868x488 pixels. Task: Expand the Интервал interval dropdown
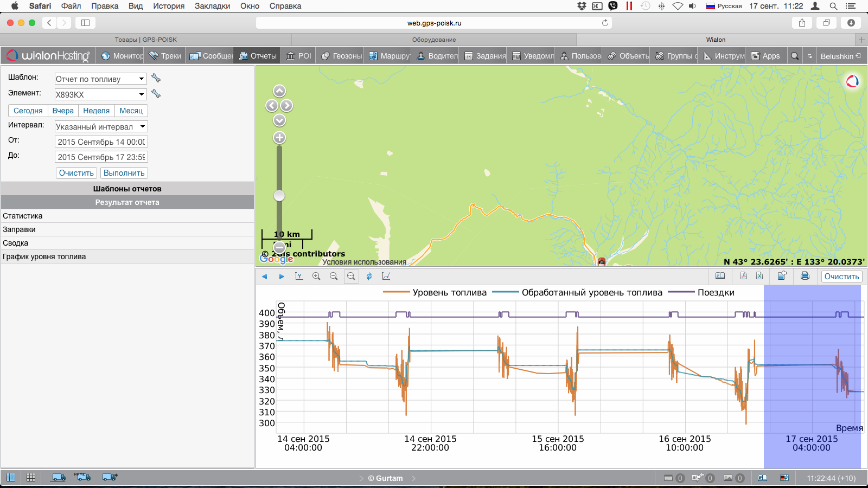(101, 127)
